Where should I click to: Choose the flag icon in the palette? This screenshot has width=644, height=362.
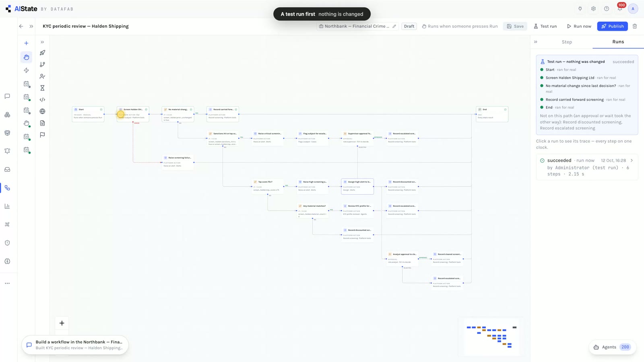(x=42, y=135)
